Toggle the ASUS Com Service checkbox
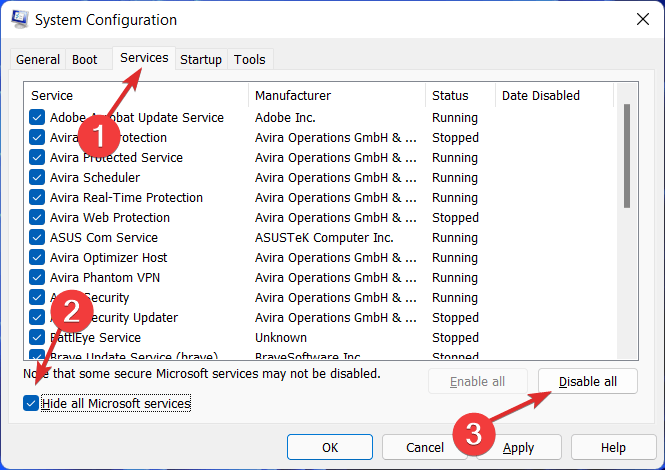665x470 pixels. coord(37,237)
